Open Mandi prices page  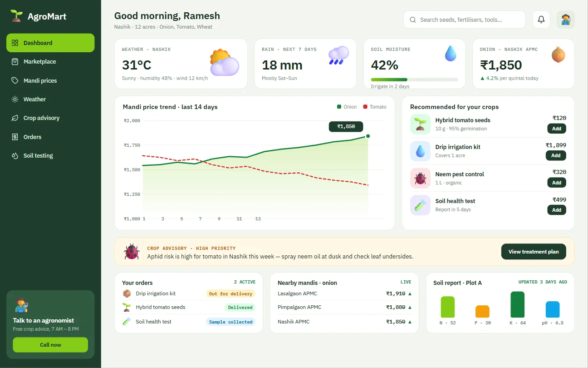tap(50, 80)
